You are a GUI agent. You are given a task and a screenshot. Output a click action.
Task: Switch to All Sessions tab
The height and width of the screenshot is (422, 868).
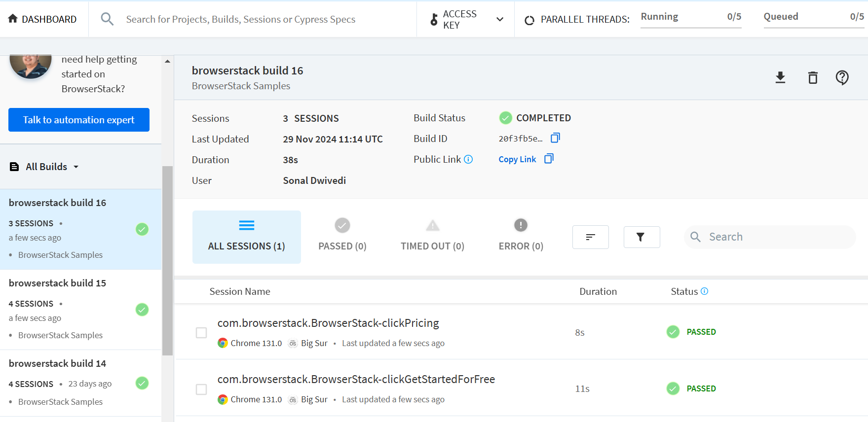pos(247,237)
